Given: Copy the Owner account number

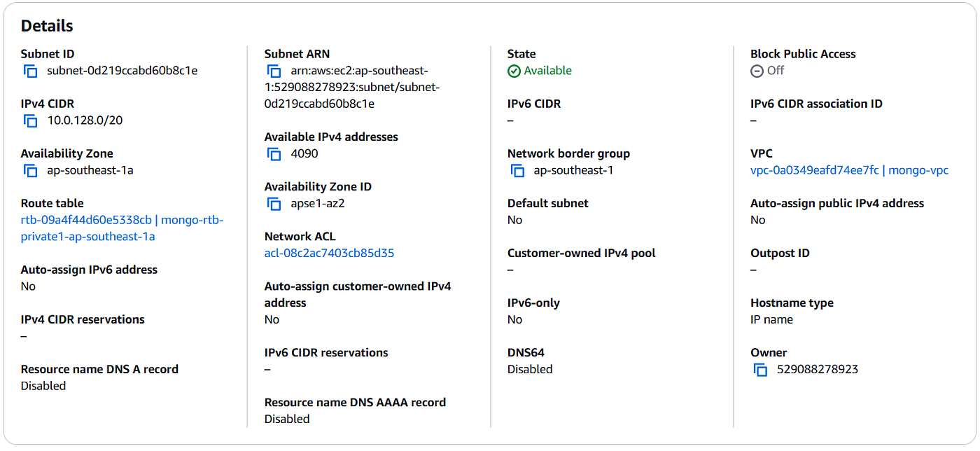Looking at the screenshot, I should [760, 370].
